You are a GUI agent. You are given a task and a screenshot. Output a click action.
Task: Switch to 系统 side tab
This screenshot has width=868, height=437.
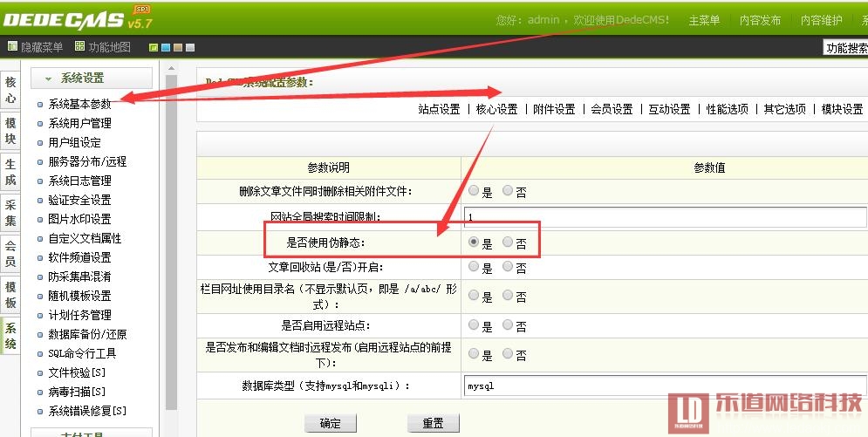[x=10, y=336]
